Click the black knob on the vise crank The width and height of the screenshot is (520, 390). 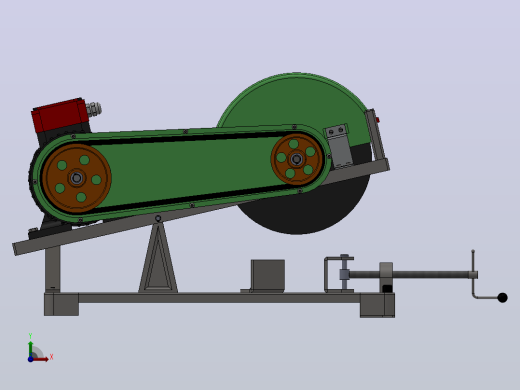coord(502,298)
